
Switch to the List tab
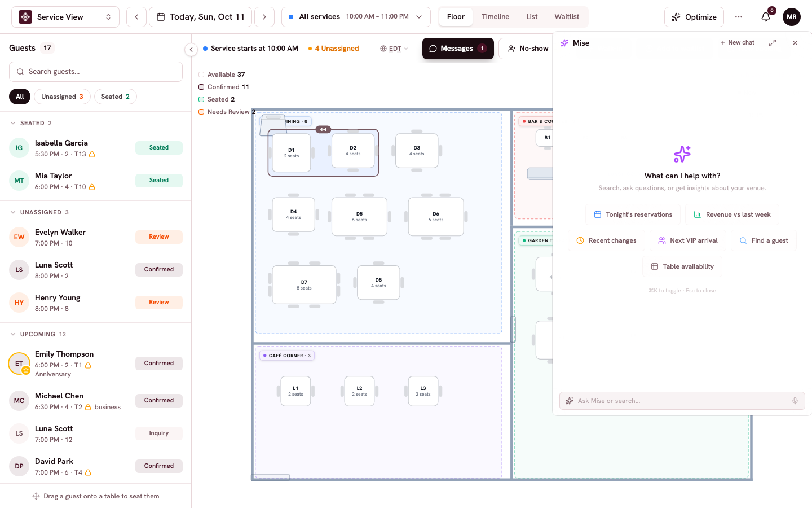[532, 17]
